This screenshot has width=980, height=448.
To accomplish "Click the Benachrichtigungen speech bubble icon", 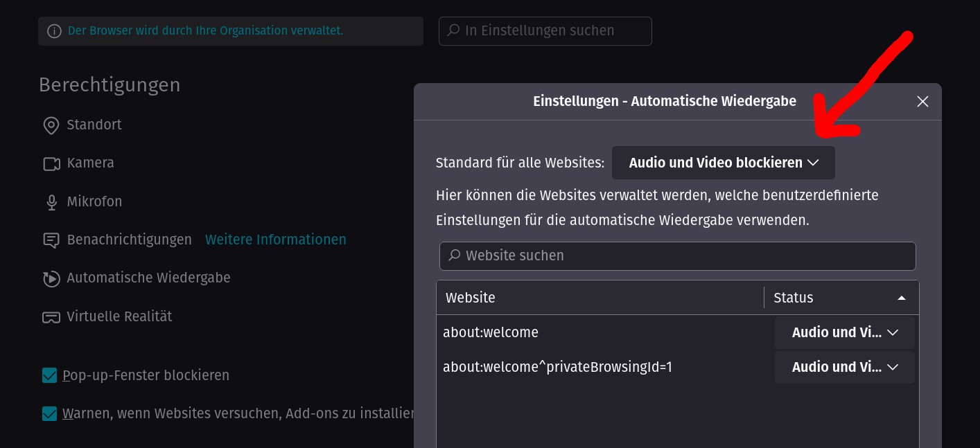I will pos(50,240).
